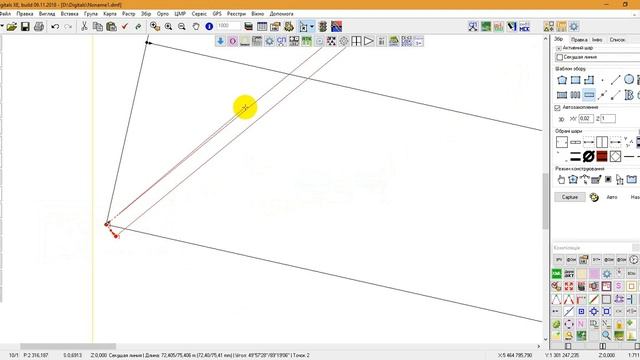This screenshot has height=360, width=640.
Task: Click the pink color square in lower panel
Action: click(594, 273)
